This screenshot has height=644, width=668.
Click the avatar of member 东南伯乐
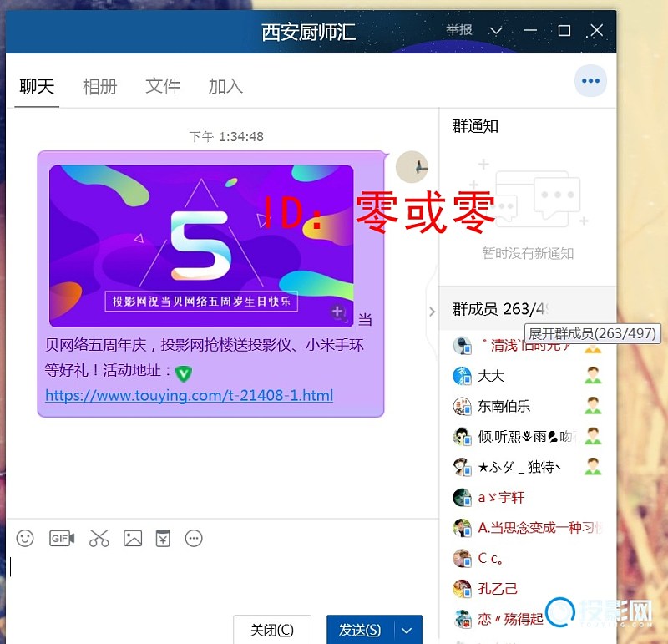pos(462,406)
